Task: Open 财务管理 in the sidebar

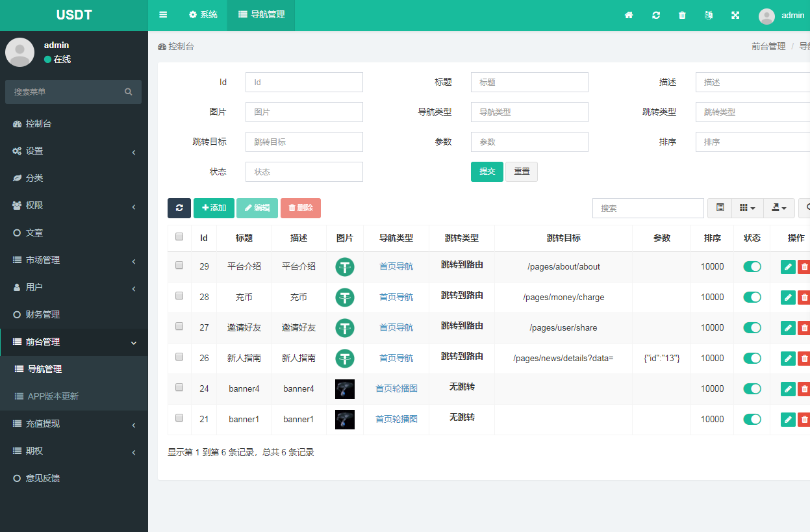Action: pos(74,314)
